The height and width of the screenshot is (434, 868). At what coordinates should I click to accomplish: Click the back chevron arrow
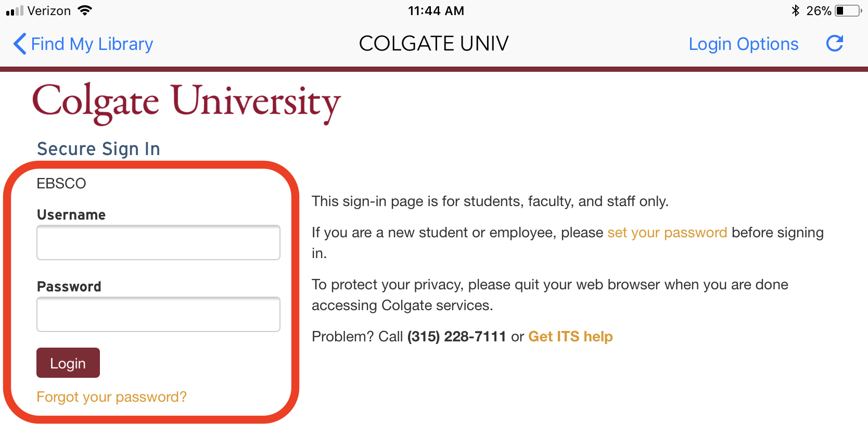[x=19, y=44]
